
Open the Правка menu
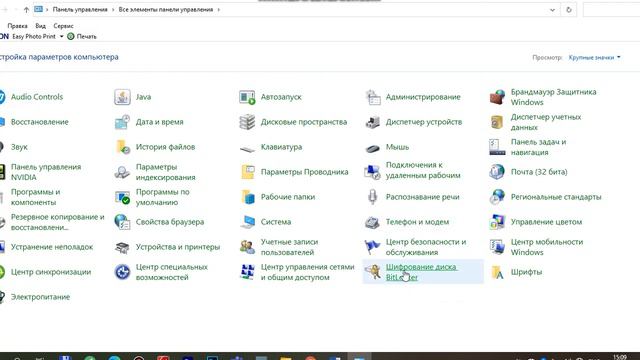18,26
